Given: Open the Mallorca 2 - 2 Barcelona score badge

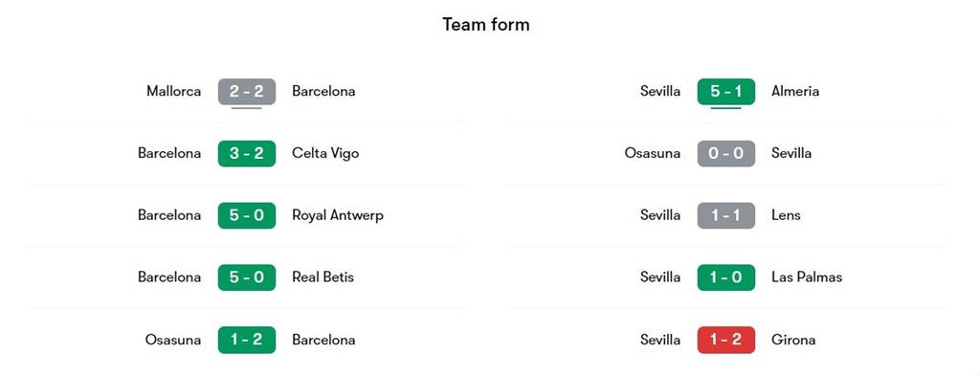Looking at the screenshot, I should [x=247, y=91].
